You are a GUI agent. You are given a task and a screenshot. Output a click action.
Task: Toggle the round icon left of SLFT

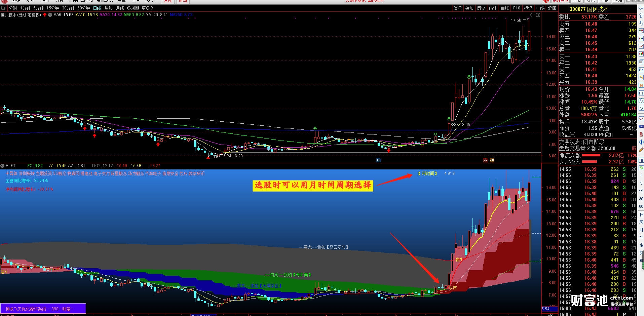[x=2, y=166]
